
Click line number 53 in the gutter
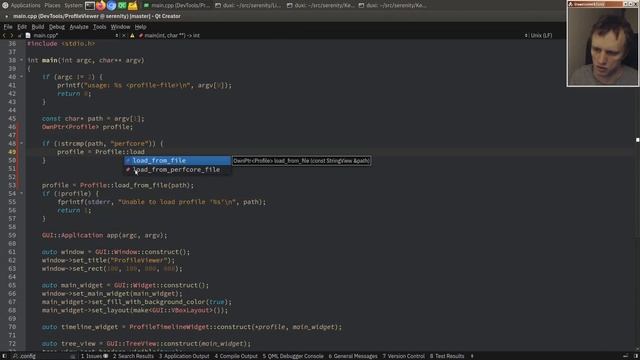point(12,185)
